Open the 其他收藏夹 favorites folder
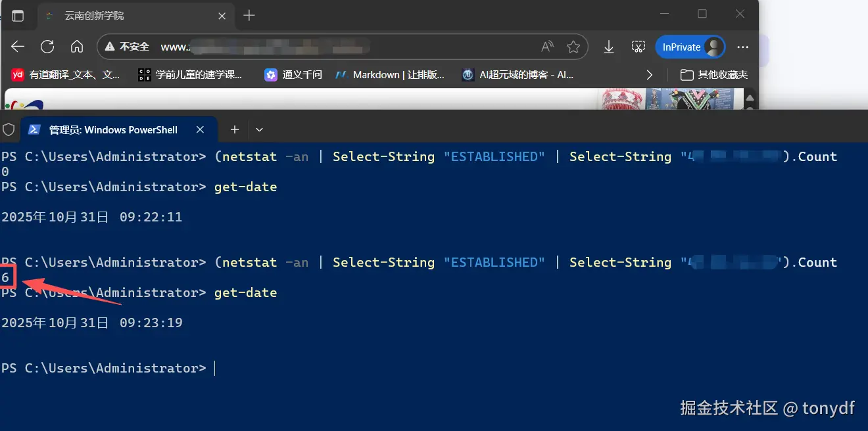 point(713,75)
